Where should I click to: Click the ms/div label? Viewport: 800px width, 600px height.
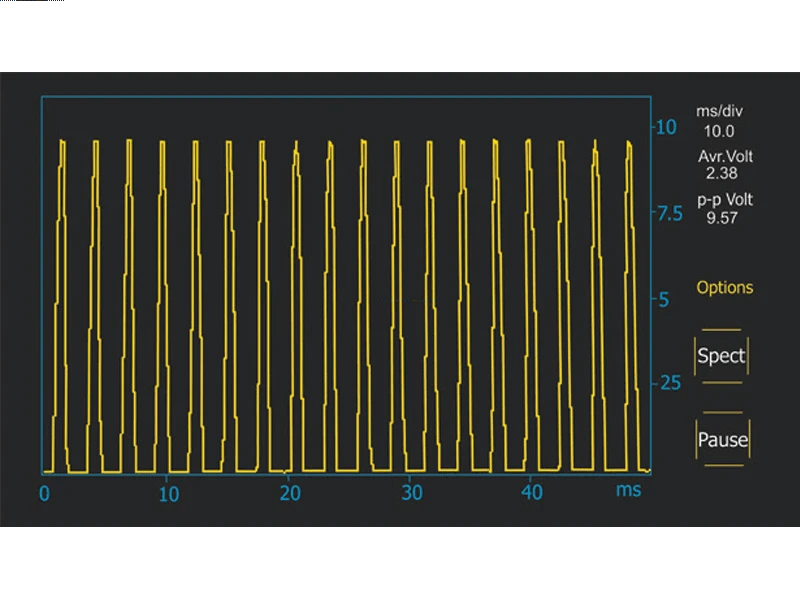tap(719, 111)
